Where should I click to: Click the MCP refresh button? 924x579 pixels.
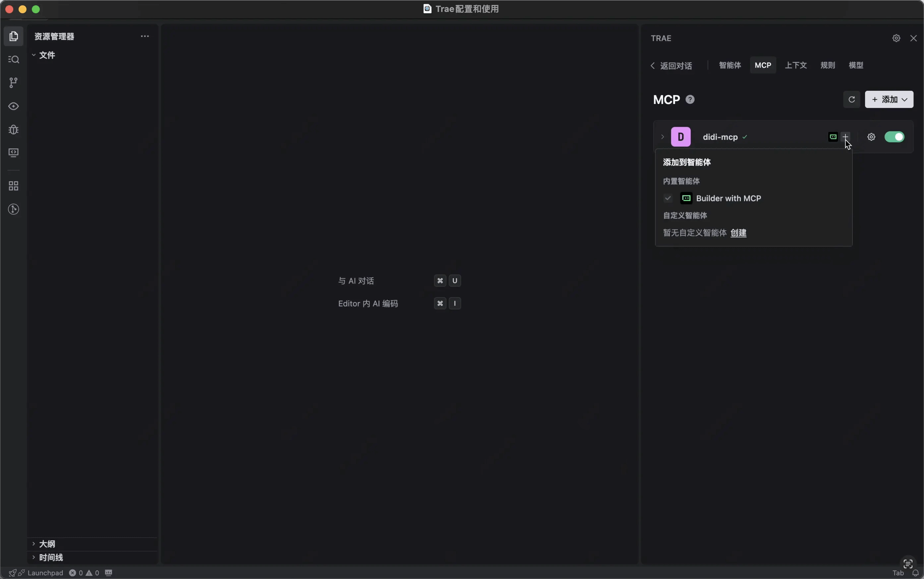point(851,100)
